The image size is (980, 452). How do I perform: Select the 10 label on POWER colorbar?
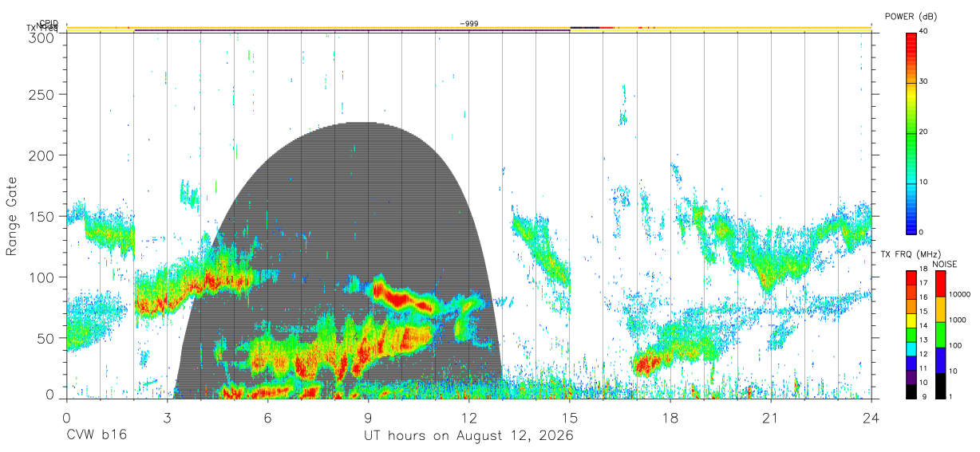point(925,183)
